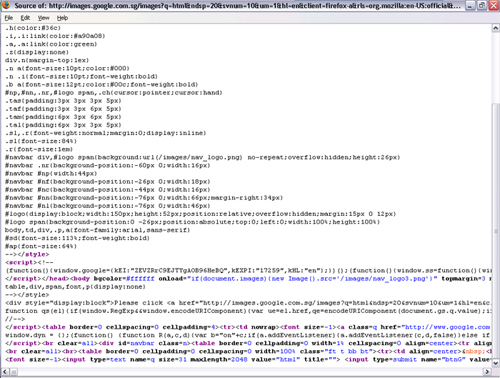Viewport: 500px width, 378px height.
Task: Open the View menu
Action: (43, 18)
